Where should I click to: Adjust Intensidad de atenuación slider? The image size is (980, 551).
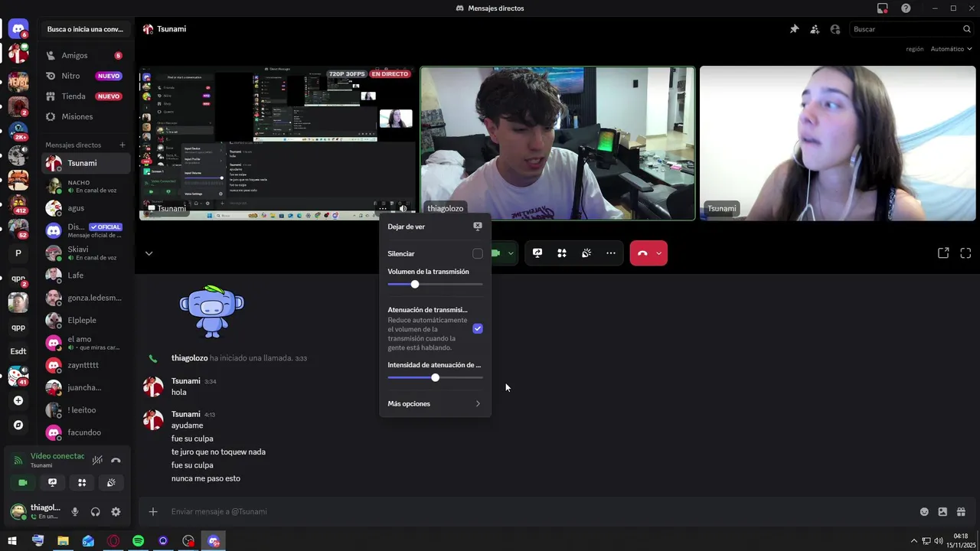435,377
